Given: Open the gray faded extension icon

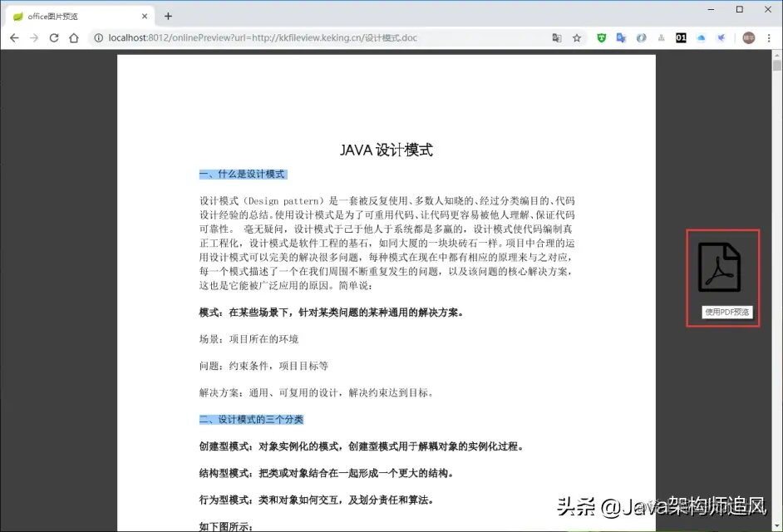Looking at the screenshot, I should (661, 38).
